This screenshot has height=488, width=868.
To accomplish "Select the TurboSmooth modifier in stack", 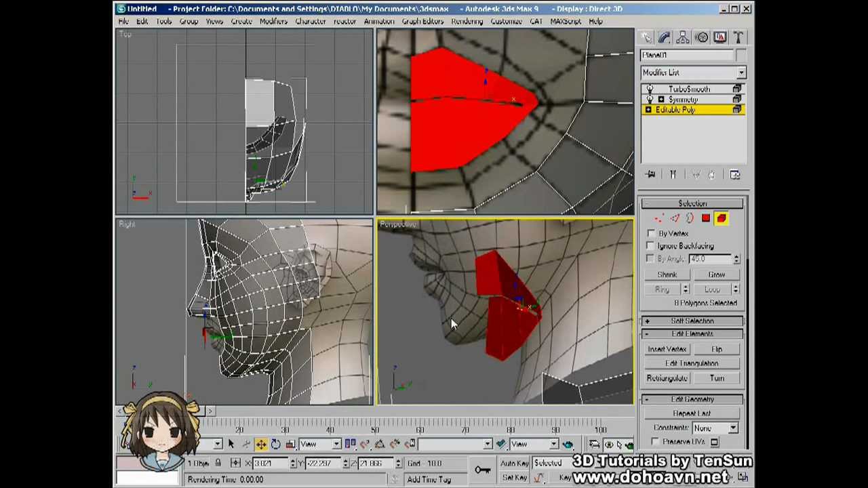I will point(689,89).
